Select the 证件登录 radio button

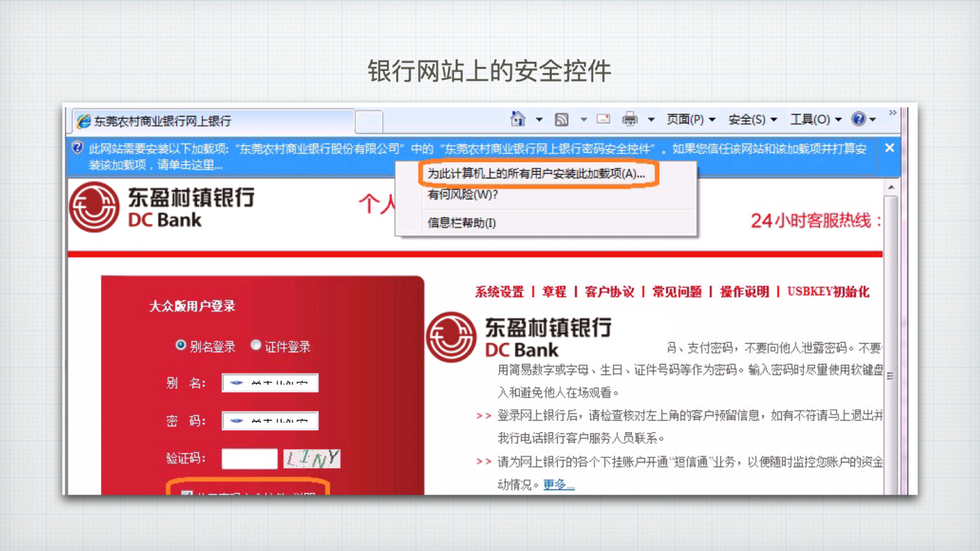point(256,345)
